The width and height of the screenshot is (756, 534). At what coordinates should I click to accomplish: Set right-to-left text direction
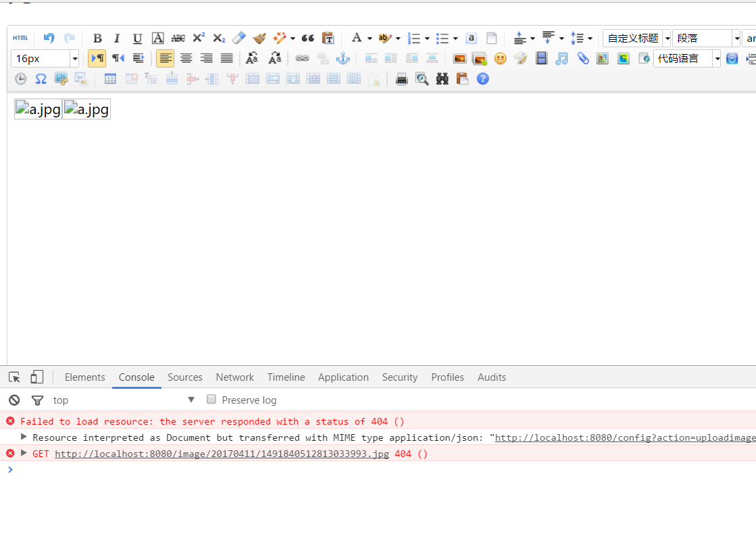click(118, 58)
